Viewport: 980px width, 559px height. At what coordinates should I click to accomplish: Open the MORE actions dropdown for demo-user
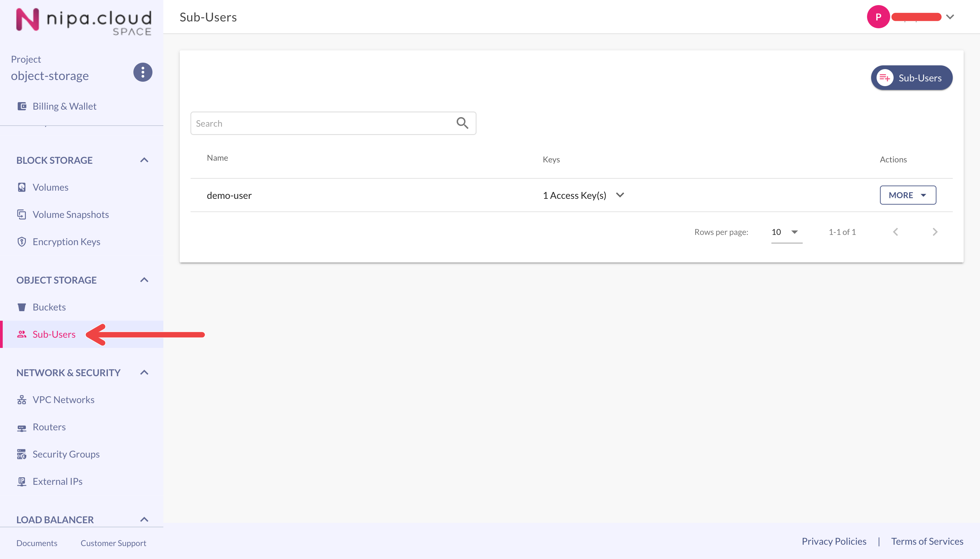tap(908, 195)
